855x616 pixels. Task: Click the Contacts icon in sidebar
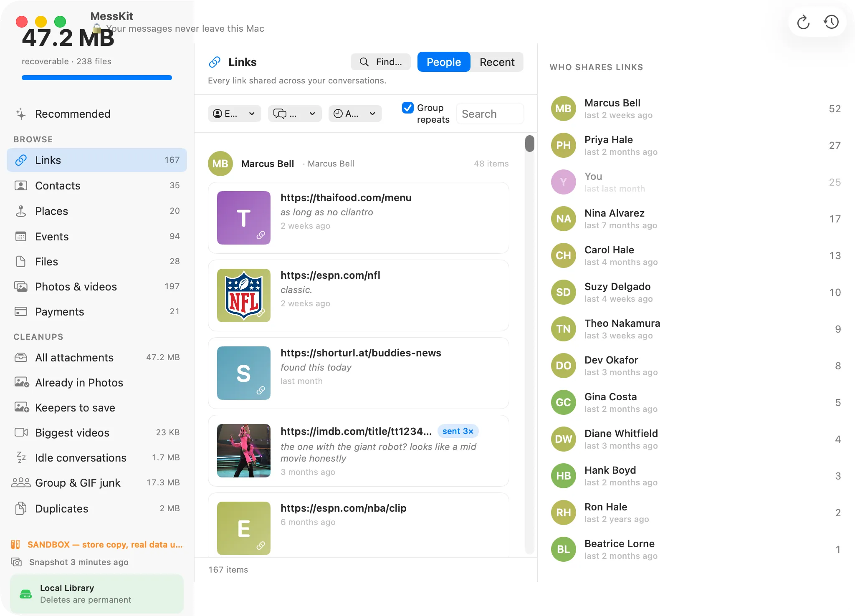point(21,186)
